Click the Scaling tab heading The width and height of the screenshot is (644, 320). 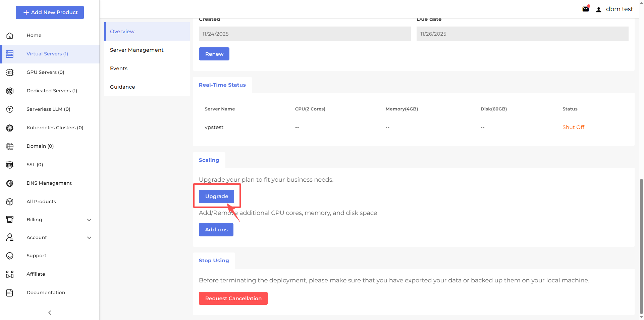pos(209,160)
